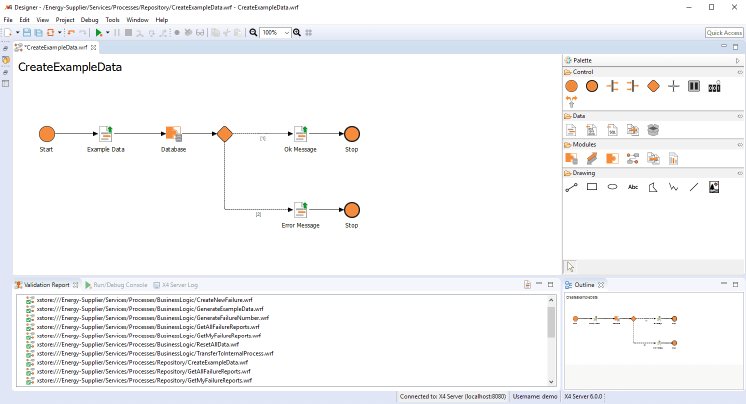Open the 100% zoom level dropdown
The width and height of the screenshot is (746, 404).
click(x=285, y=33)
